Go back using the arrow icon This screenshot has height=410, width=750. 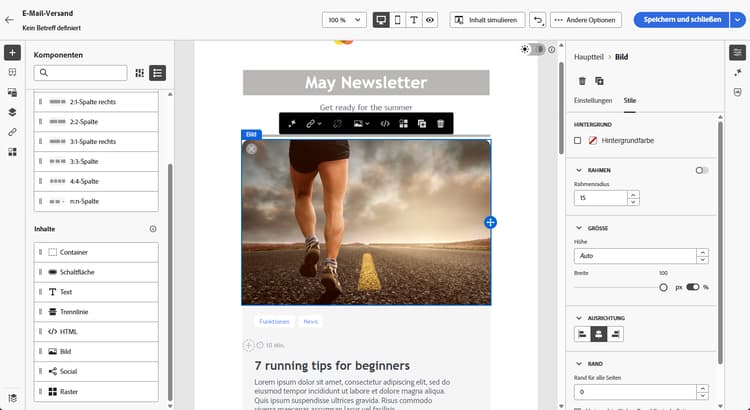tap(9, 20)
